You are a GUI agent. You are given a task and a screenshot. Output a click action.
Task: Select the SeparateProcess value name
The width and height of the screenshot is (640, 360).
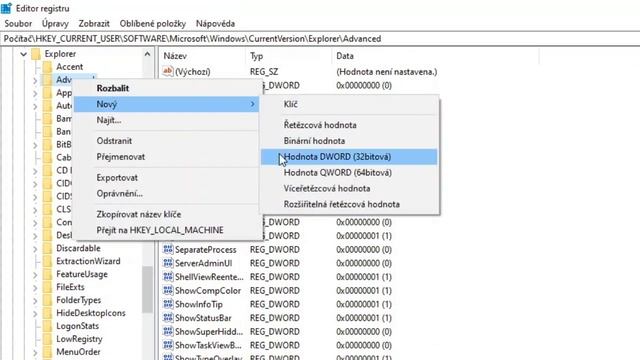206,249
